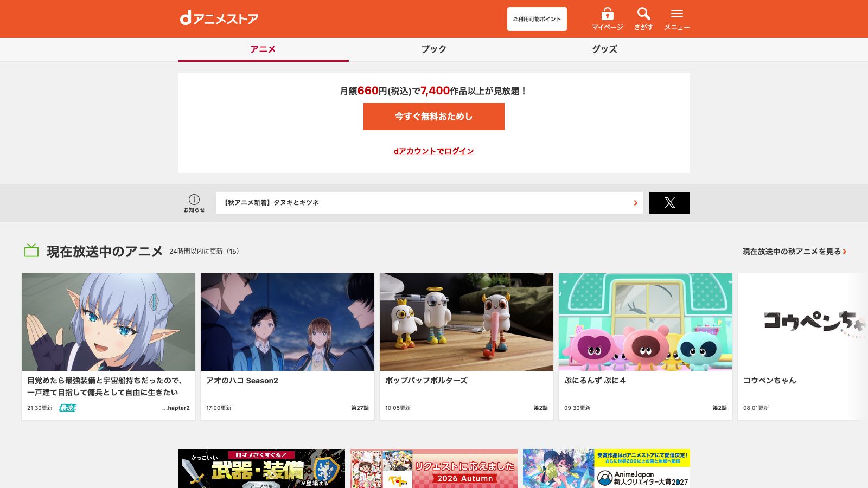
Task: Click the ポップパップポルターズ title text
Action: tap(426, 381)
